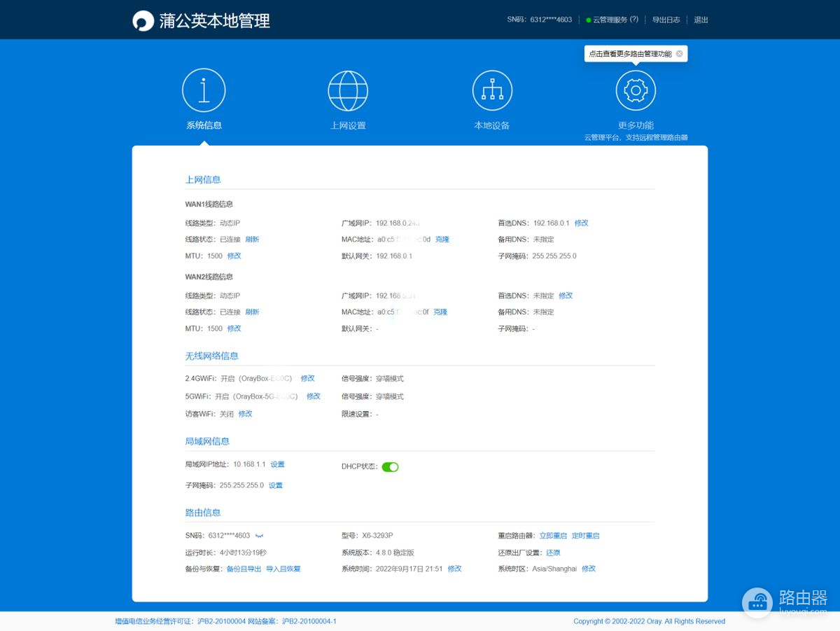This screenshot has width=840, height=631.
Task: Click 还原 to restore factory settings
Action: pyautogui.click(x=553, y=553)
